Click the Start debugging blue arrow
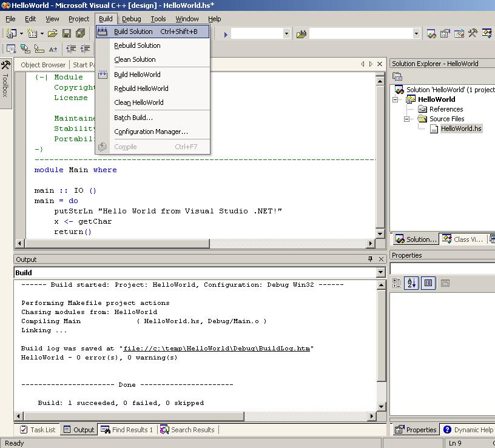 click(x=226, y=34)
